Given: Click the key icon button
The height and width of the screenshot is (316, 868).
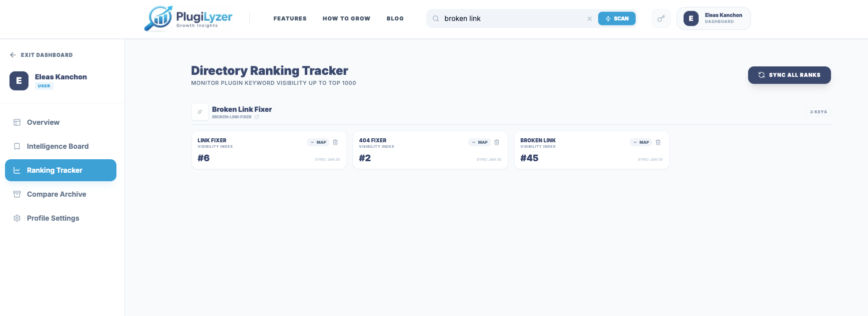Looking at the screenshot, I should [x=661, y=18].
